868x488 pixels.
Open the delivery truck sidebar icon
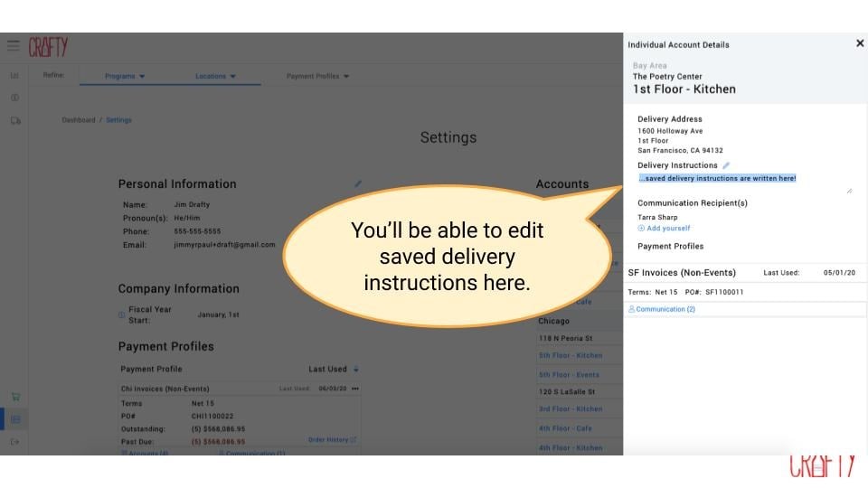15,120
